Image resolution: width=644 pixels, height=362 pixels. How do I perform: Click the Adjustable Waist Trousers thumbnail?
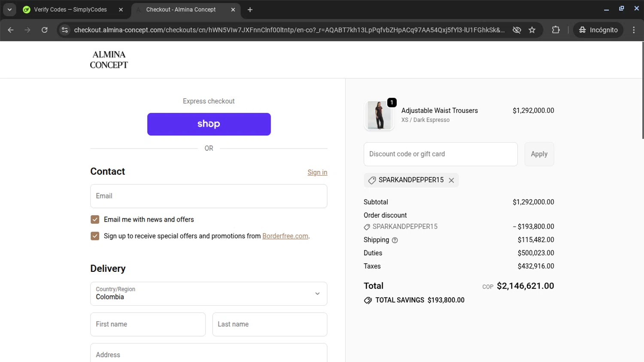pos(379,116)
